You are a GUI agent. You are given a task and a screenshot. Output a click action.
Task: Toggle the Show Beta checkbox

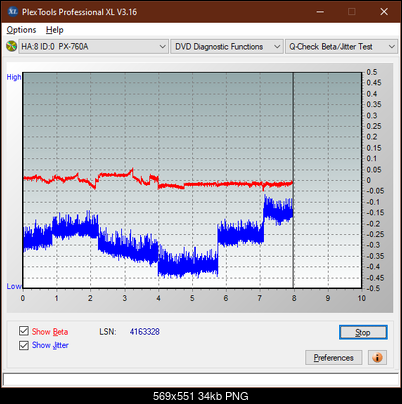coord(24,331)
